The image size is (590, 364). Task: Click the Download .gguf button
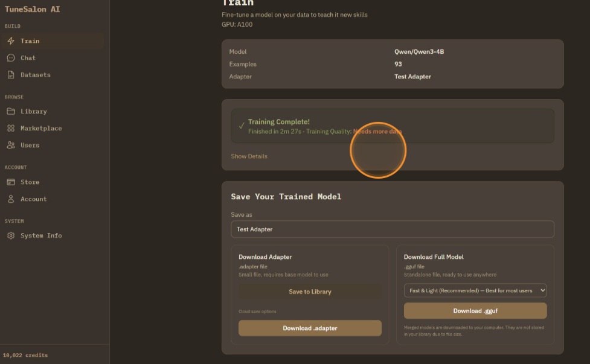pyautogui.click(x=475, y=311)
